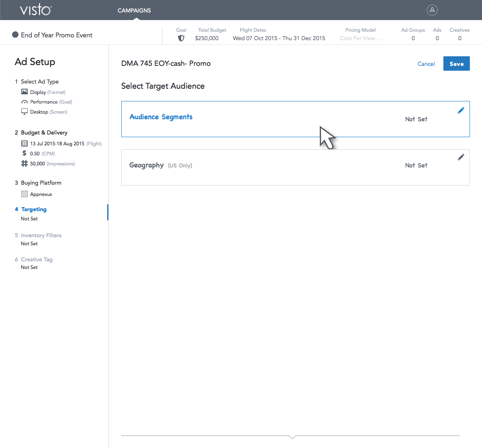Click the Display format picture icon
This screenshot has width=482, height=448.
click(x=25, y=92)
